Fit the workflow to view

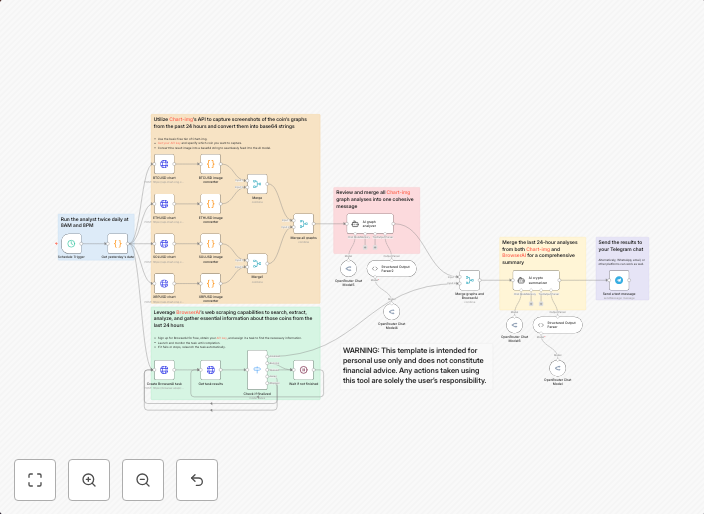[35, 480]
